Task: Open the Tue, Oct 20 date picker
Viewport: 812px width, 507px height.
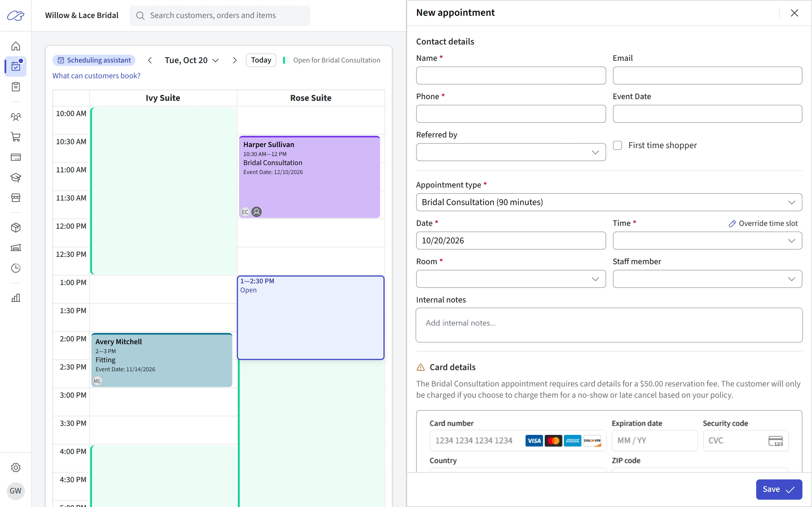Action: [x=192, y=60]
